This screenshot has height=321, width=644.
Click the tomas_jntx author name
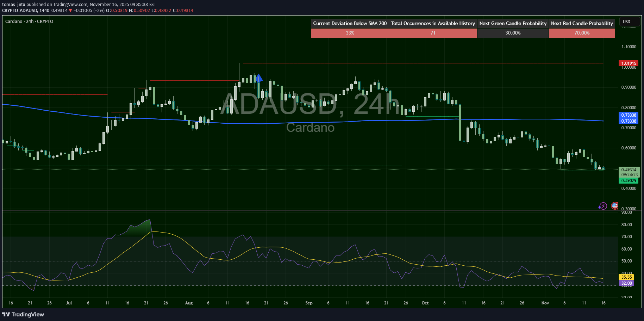pyautogui.click(x=13, y=5)
